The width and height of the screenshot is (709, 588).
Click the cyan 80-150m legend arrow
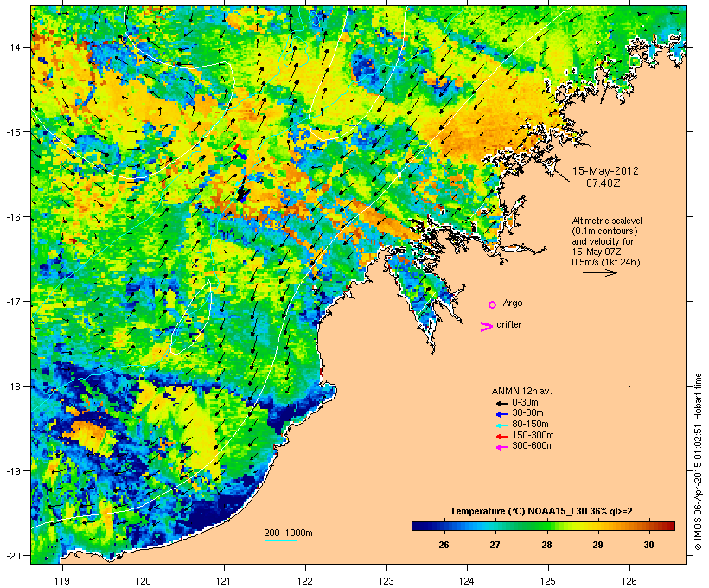coord(501,425)
